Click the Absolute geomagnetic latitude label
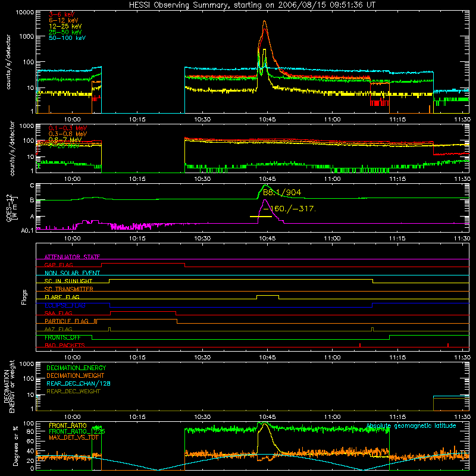This screenshot has width=476, height=476. (411, 426)
